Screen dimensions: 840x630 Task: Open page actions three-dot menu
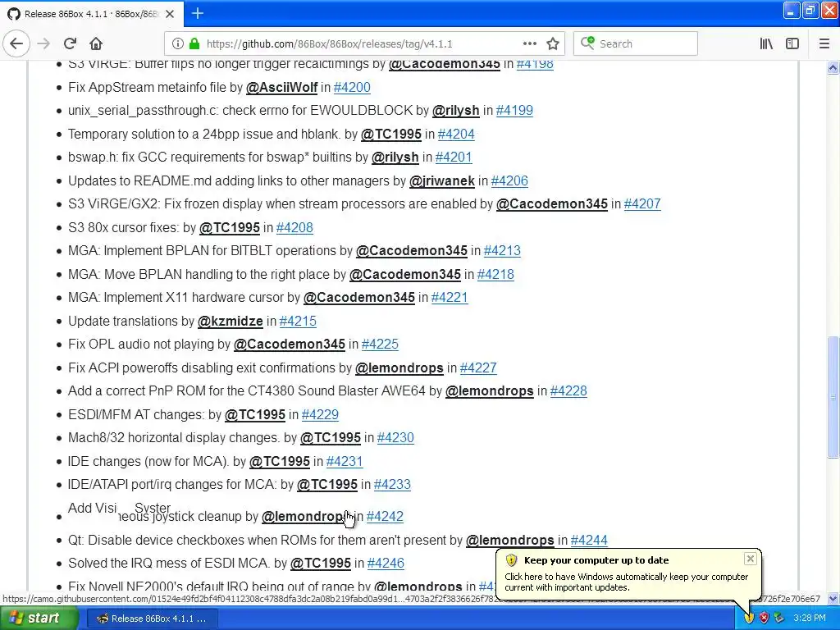click(529, 44)
